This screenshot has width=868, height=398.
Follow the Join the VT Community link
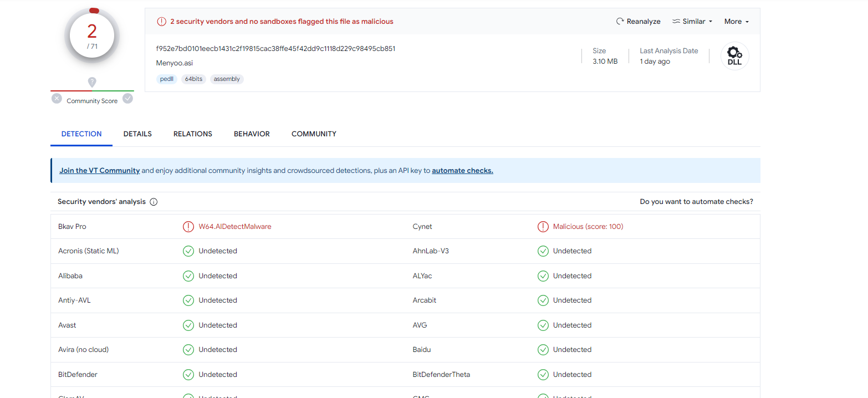coord(100,171)
